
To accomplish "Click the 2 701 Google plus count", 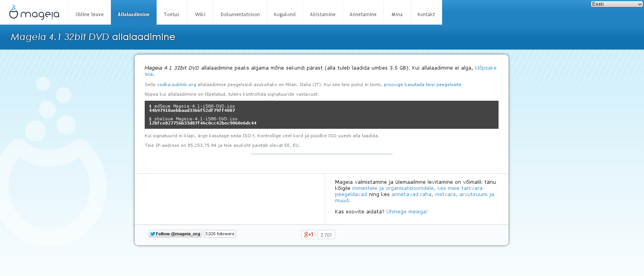I will tap(326, 235).
